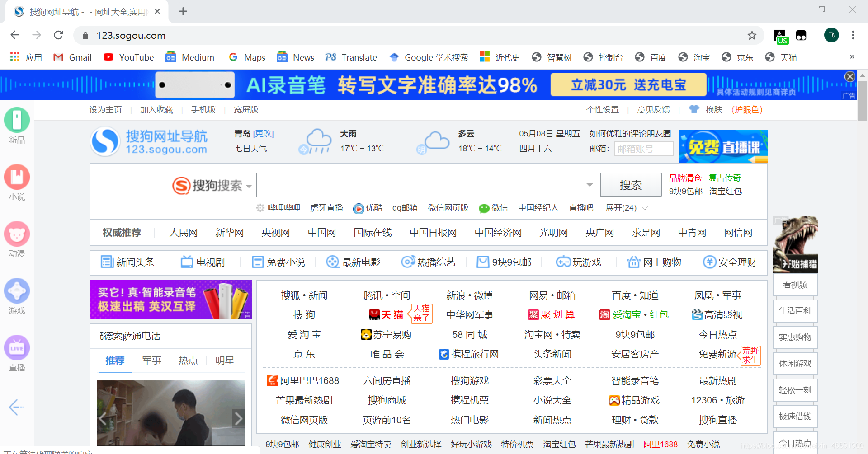868x454 pixels.
Task: Close the 搜狗网址导航 browser tab
Action: point(157,11)
